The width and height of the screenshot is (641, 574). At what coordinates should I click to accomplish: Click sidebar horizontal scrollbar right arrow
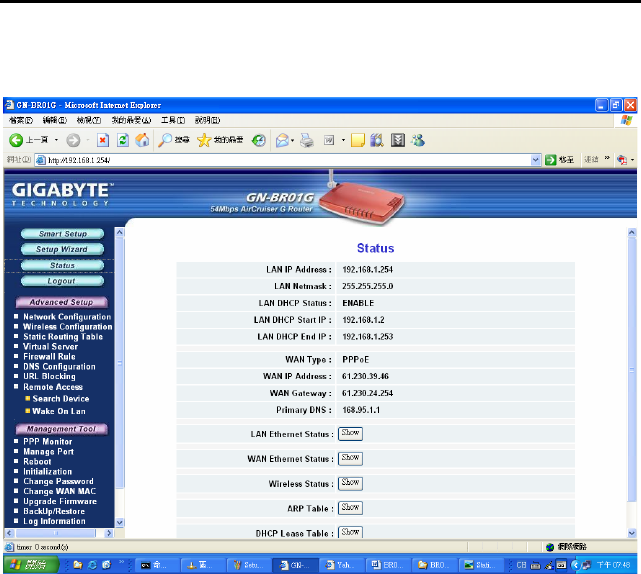click(x=109, y=533)
